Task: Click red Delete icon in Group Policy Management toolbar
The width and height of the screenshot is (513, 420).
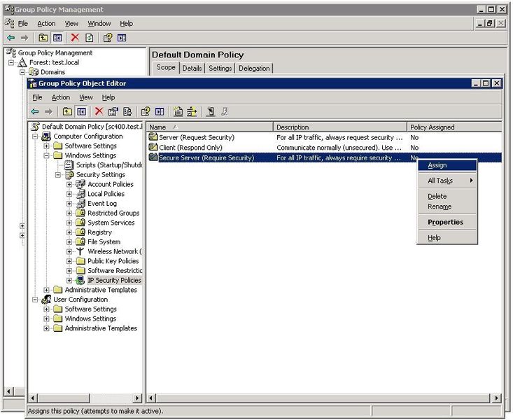Action: 75,38
